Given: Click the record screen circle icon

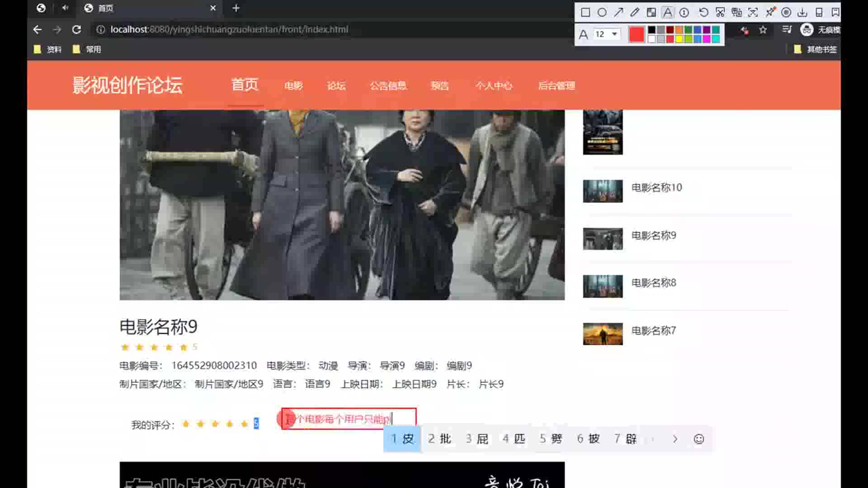Looking at the screenshot, I should pyautogui.click(x=786, y=12).
